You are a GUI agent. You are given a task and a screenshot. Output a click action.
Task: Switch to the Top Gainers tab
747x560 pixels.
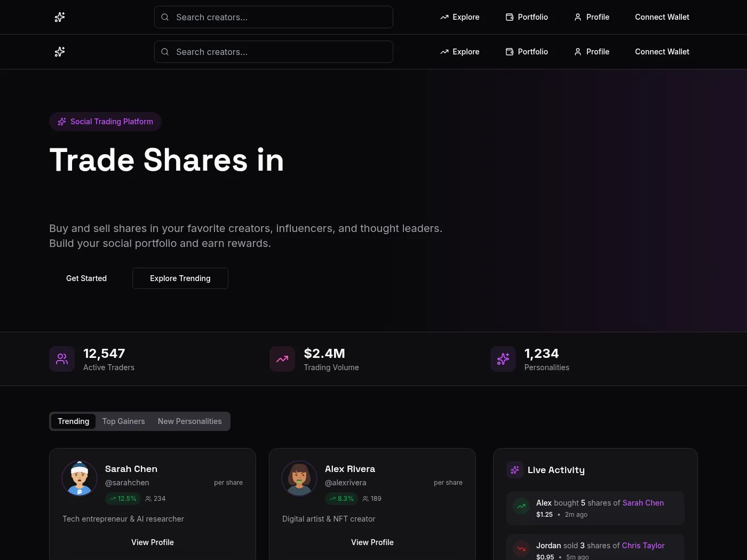[x=124, y=421]
